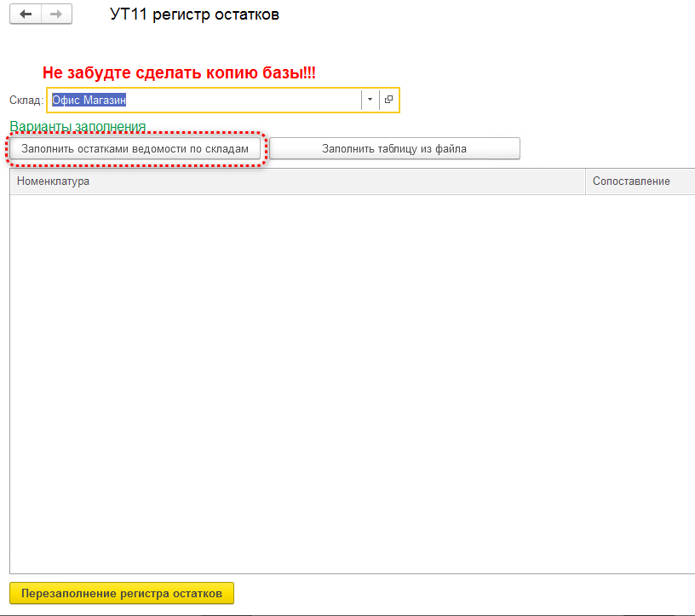
Task: Click the УТ11 регистр остатков title
Action: click(194, 14)
